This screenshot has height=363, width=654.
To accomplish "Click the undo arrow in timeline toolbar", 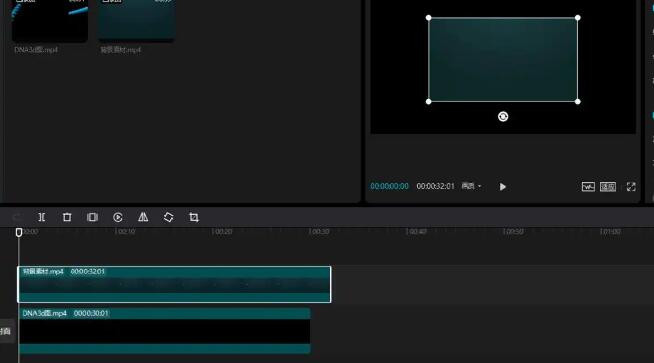I will [x=17, y=217].
